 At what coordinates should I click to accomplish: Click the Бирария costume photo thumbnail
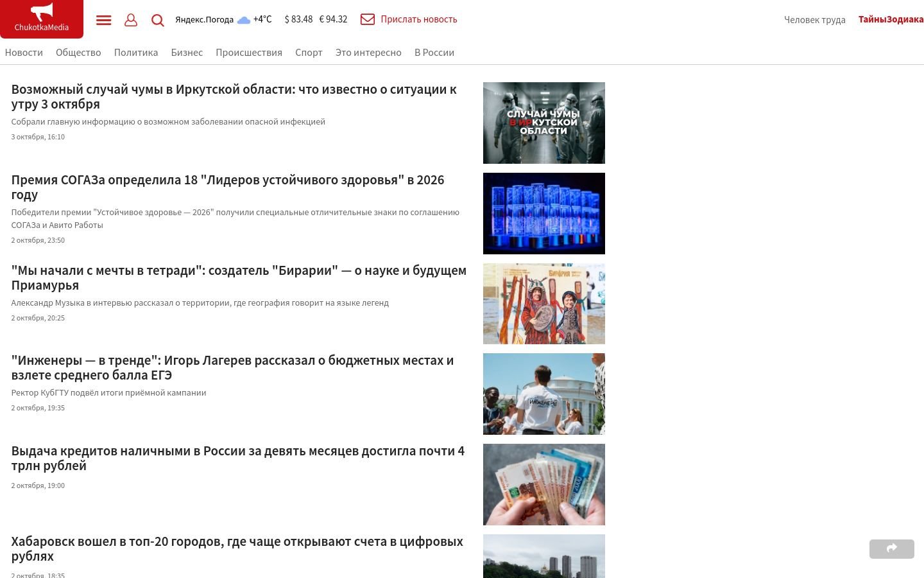click(x=544, y=304)
